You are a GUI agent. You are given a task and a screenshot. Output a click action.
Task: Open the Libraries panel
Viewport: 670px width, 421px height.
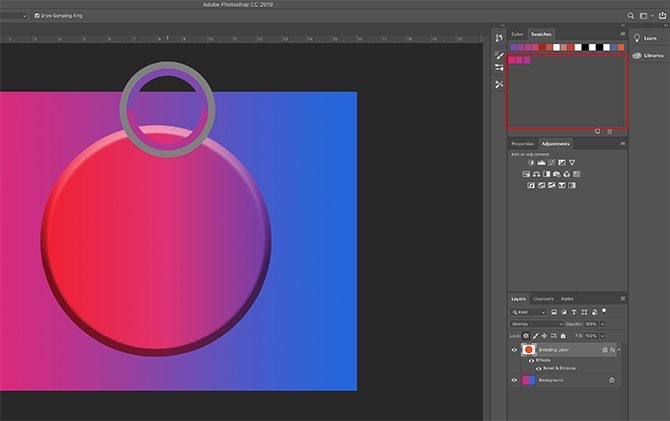click(x=651, y=55)
